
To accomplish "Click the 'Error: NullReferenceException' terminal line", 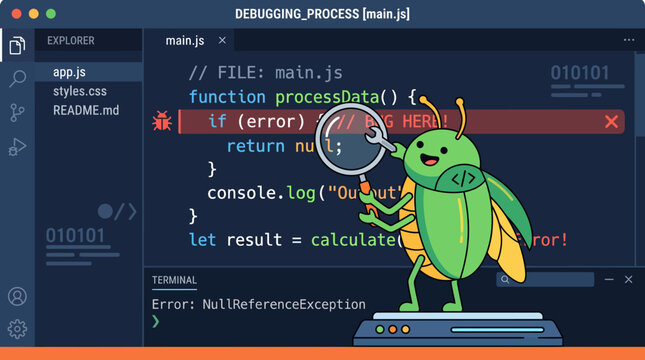I will point(259,304).
